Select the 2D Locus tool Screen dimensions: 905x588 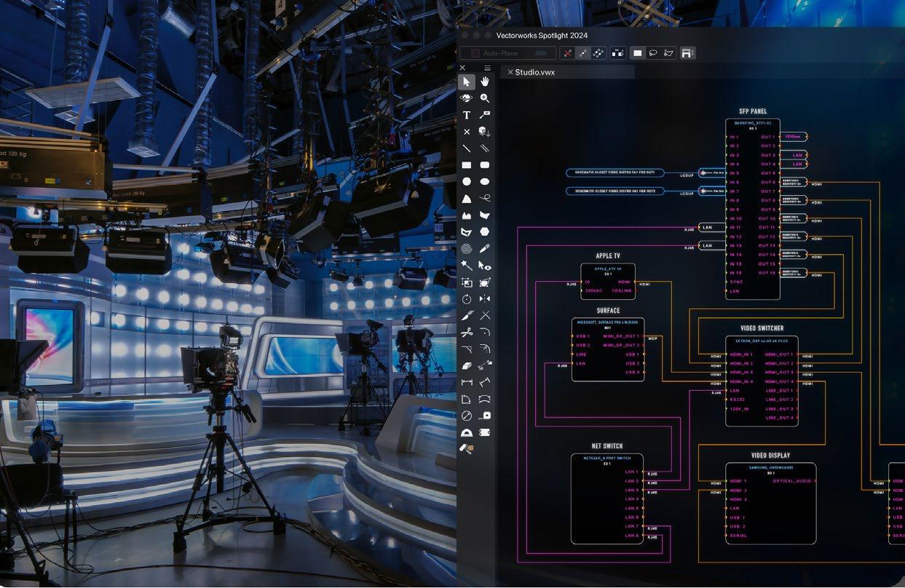pyautogui.click(x=467, y=132)
